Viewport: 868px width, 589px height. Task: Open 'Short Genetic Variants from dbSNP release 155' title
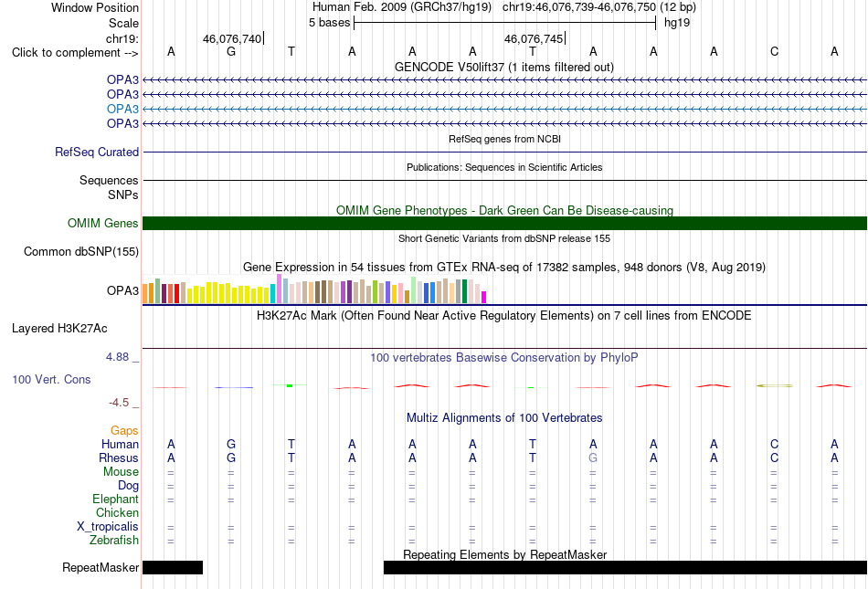[x=504, y=239]
